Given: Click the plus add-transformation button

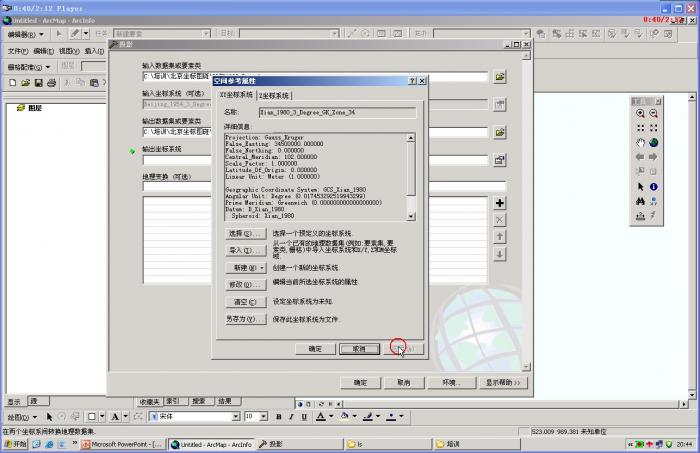Looking at the screenshot, I should [500, 203].
